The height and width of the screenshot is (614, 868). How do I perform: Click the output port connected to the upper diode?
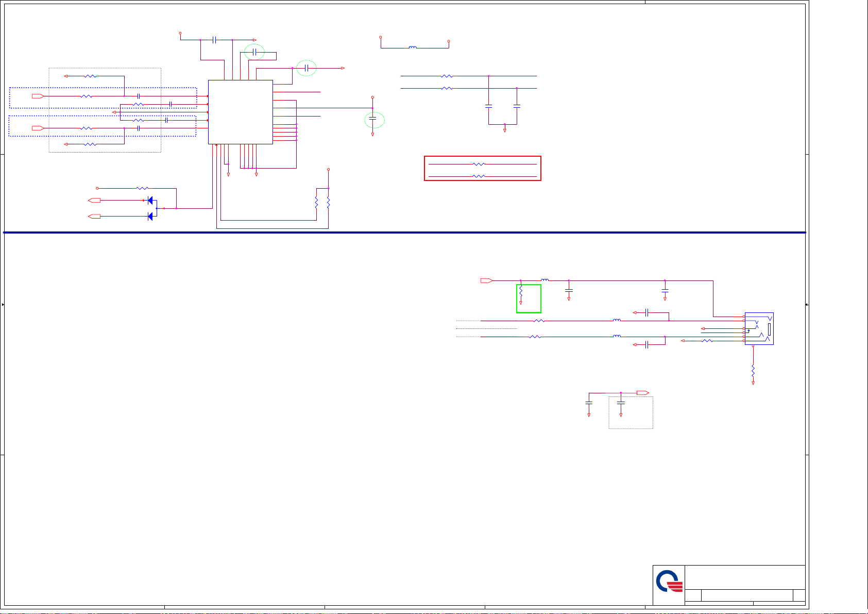click(x=94, y=201)
